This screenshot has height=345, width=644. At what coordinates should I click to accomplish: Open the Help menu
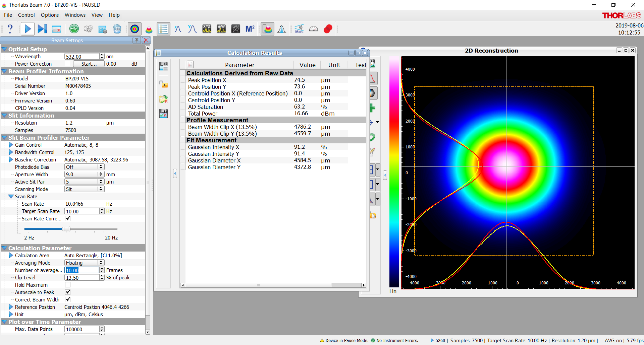pos(114,15)
